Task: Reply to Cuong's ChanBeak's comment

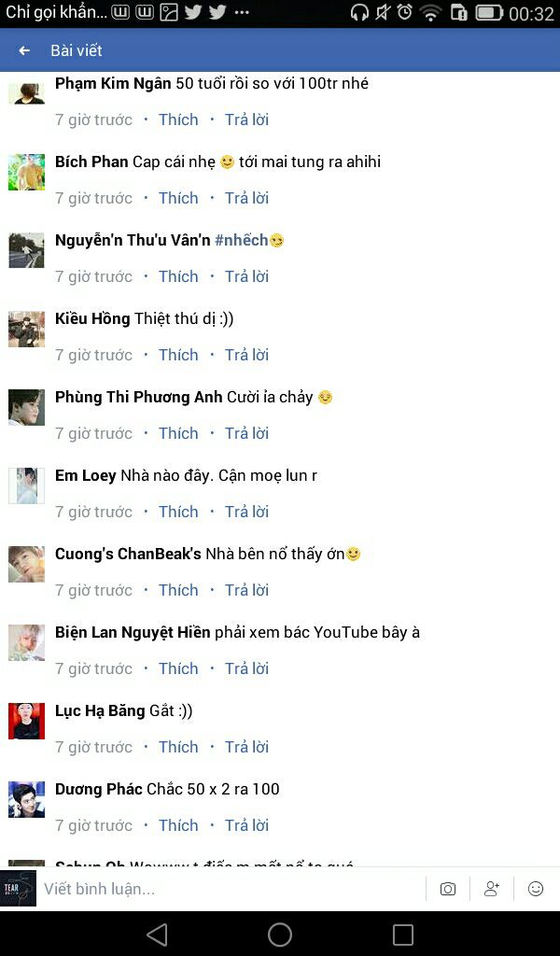Action: coord(246,590)
